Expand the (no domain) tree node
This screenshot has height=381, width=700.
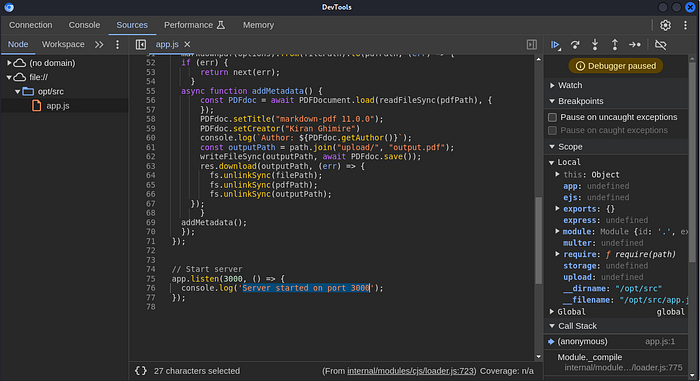9,63
